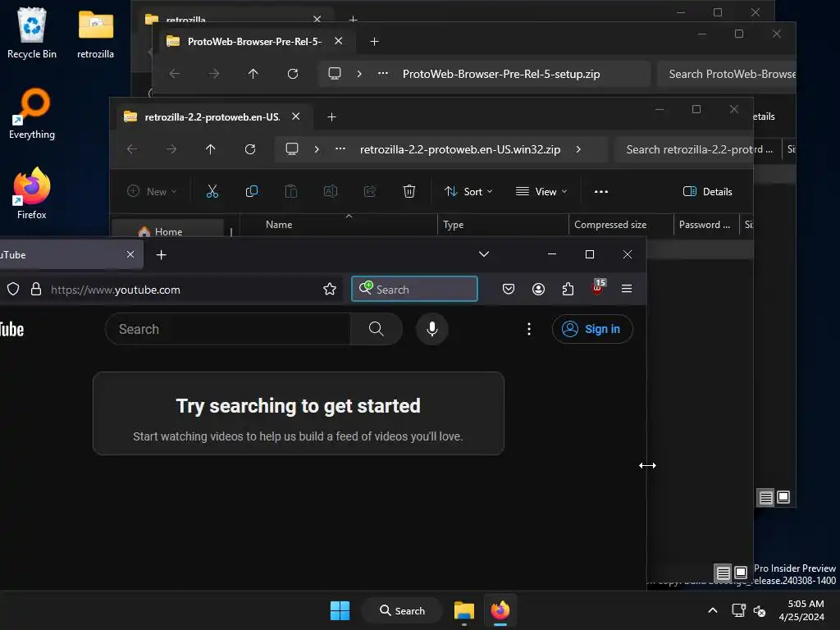Open Windows Start menu

tap(340, 610)
